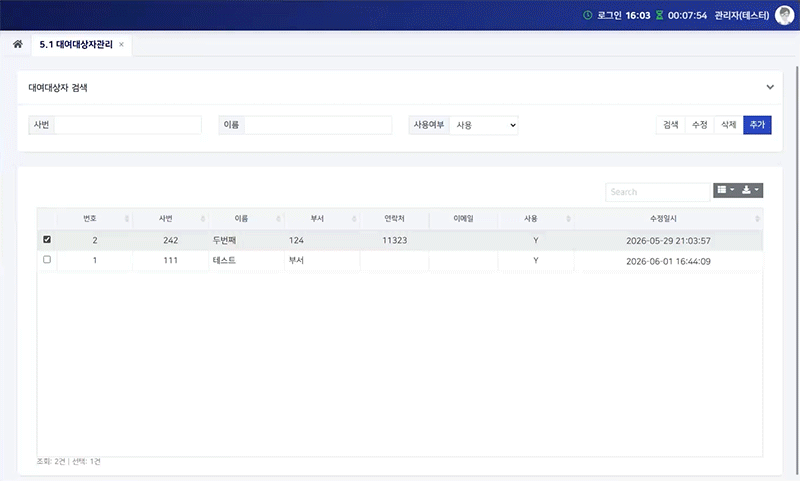Click the session hourglass timer icon
The height and width of the screenshot is (481, 800).
point(659,15)
